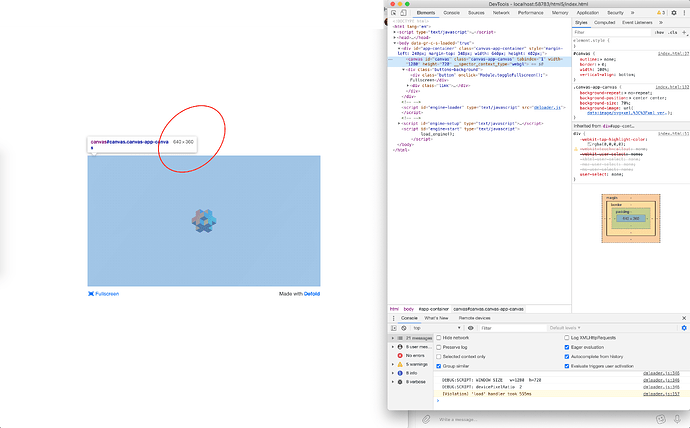Select the warnings triangle icon in console sidebar
Viewport: 690px width, 428px height.
point(400,364)
